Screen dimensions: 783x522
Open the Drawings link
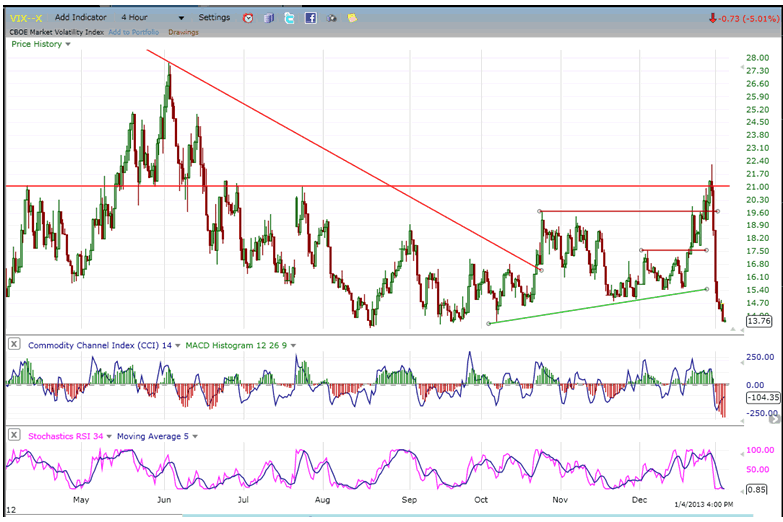coord(183,32)
